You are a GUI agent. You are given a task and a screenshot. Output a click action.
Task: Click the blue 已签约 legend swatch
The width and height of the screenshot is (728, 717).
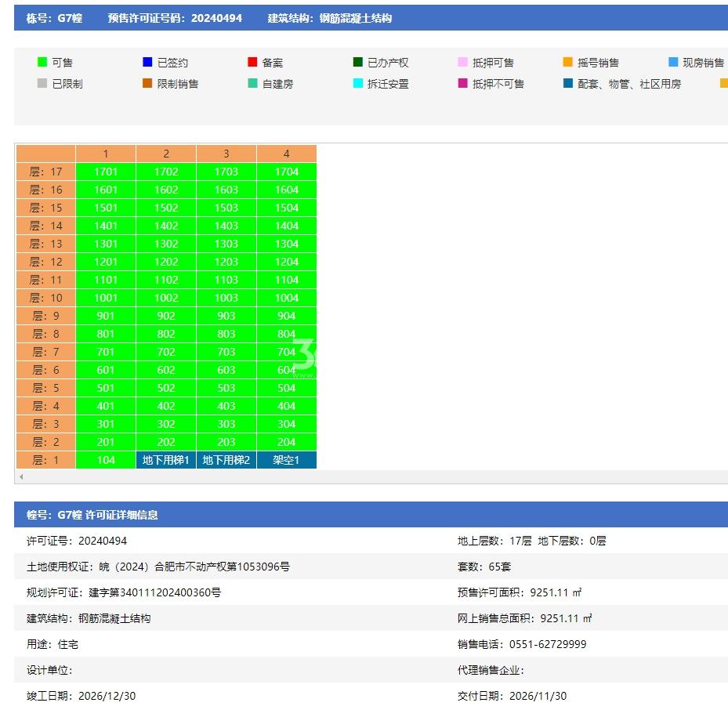point(147,62)
